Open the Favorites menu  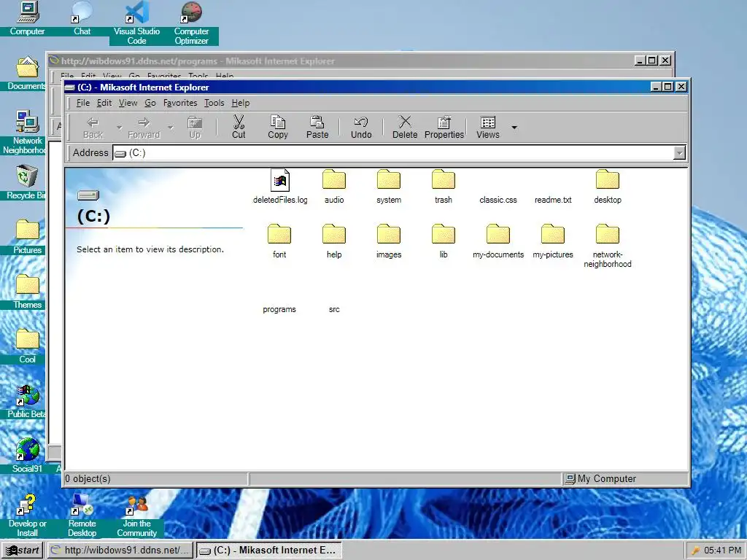(180, 103)
